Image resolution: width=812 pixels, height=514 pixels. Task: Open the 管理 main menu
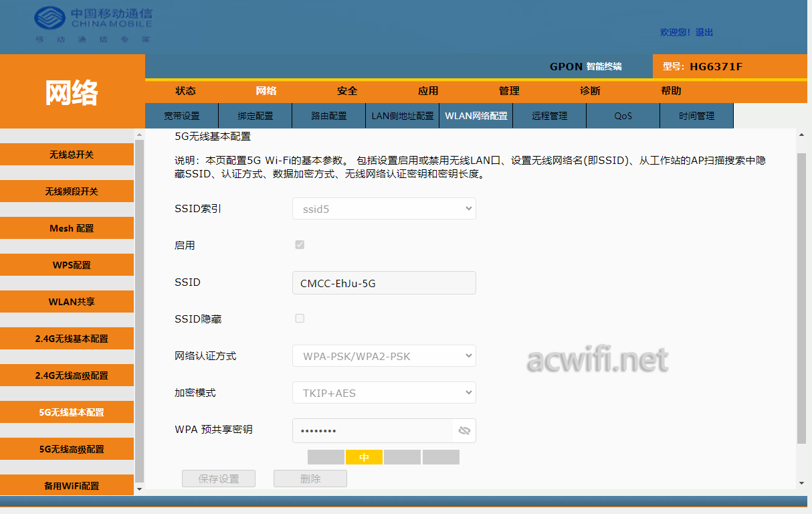point(509,91)
